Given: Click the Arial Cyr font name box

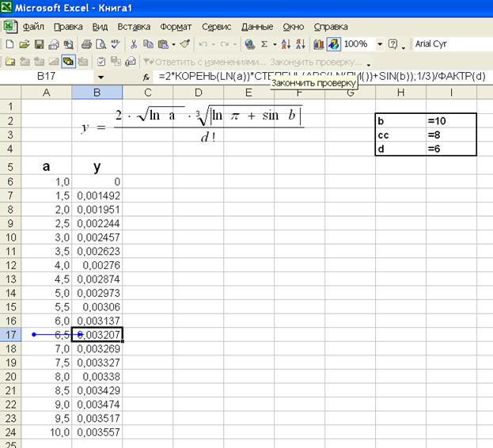Looking at the screenshot, I should (452, 44).
